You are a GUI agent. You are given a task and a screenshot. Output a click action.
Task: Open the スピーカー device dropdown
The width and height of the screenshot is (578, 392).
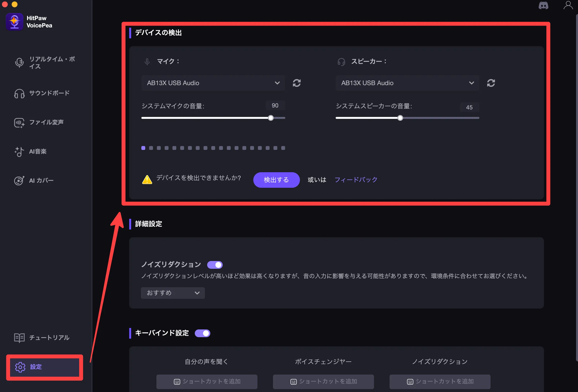[407, 83]
